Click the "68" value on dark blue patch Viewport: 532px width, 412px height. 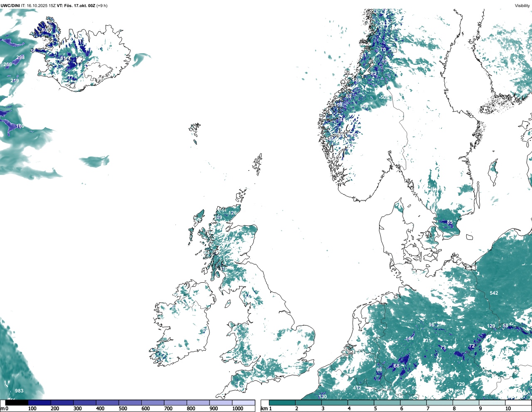tap(397, 366)
